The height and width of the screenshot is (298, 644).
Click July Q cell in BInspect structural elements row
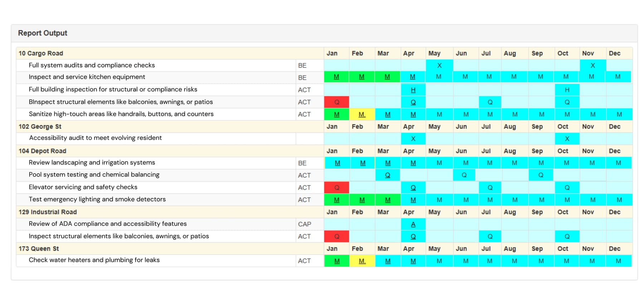click(490, 102)
